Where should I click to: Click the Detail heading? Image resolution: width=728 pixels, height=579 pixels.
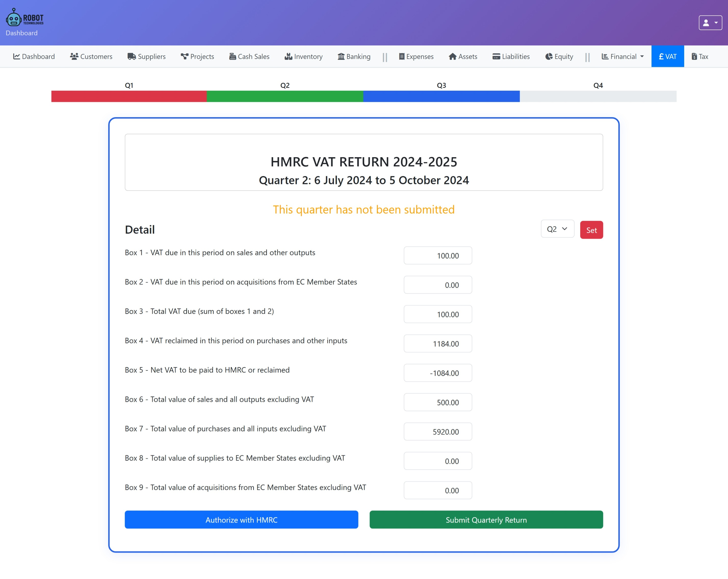[140, 230]
